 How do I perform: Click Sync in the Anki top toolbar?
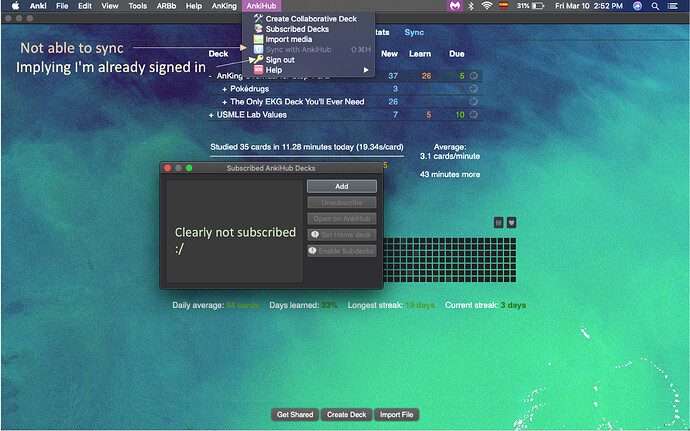coord(414,32)
